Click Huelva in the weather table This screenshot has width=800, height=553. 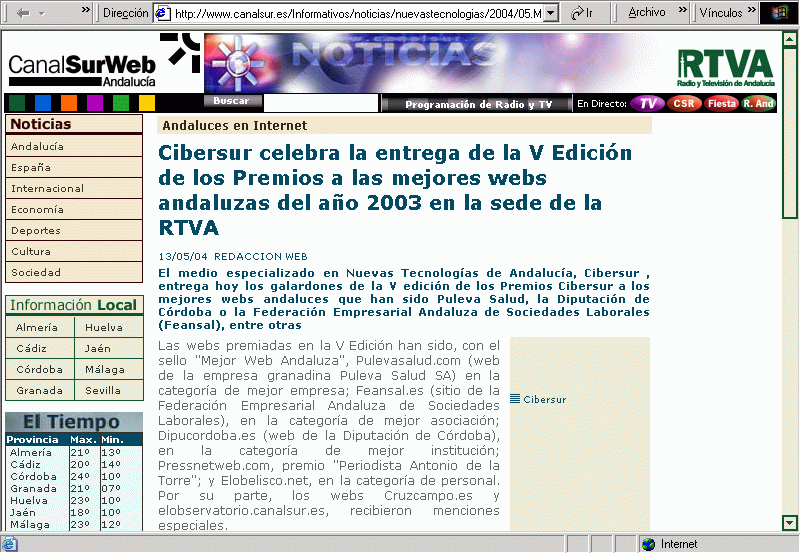[29, 500]
